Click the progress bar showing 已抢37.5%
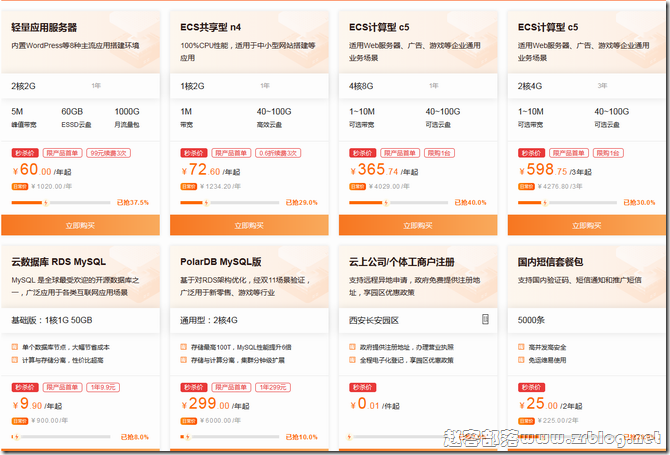Screen dimensions: 670x455 tap(61, 203)
